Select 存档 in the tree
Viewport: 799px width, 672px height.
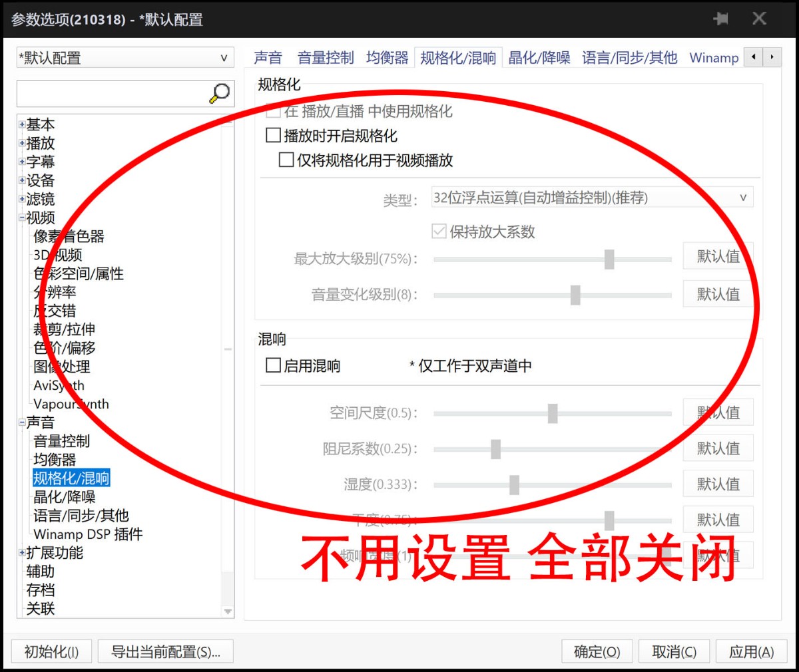coord(40,590)
